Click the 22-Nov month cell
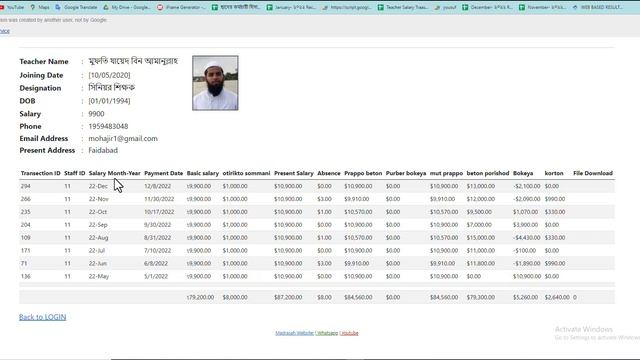This screenshot has width=640, height=360. coord(98,199)
